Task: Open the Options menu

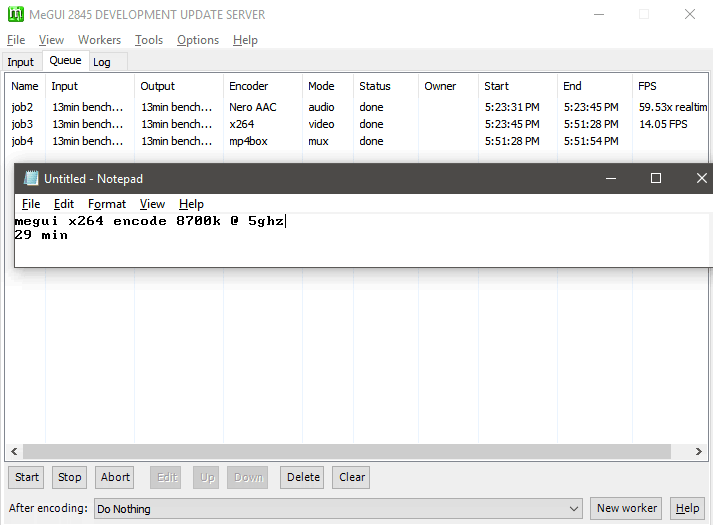Action: click(x=198, y=40)
